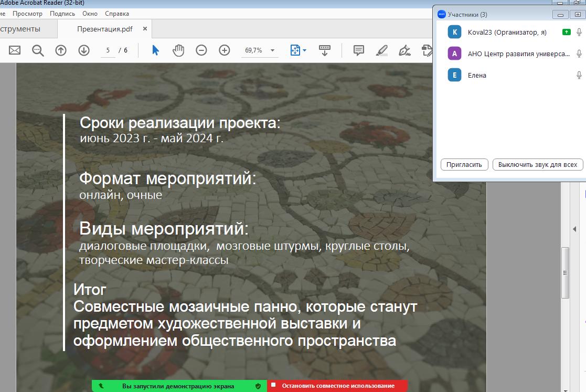Click Koval23's blue K avatar
Screen dimensions: 586x392
coord(454,32)
